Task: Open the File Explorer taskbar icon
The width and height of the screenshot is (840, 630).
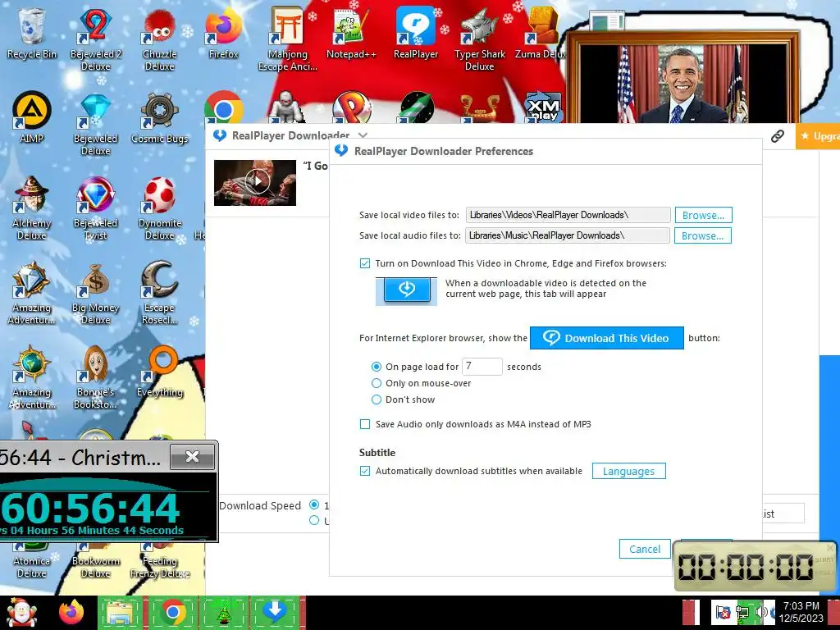Action: (x=121, y=612)
